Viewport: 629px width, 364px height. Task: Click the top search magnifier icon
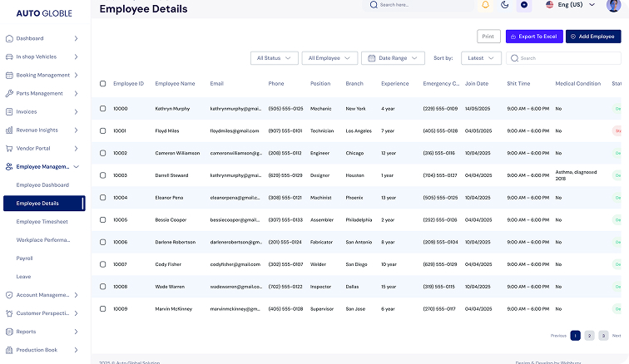coord(374,5)
